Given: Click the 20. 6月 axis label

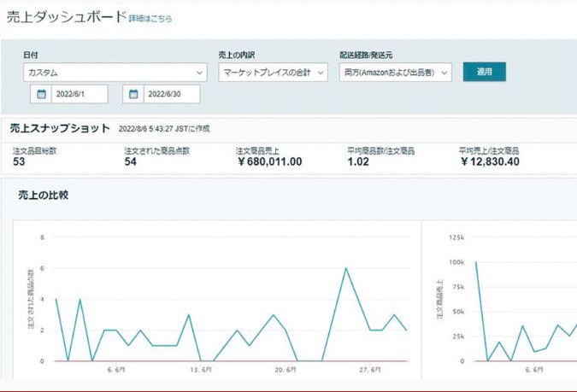Looking at the screenshot, I should 286,370.
